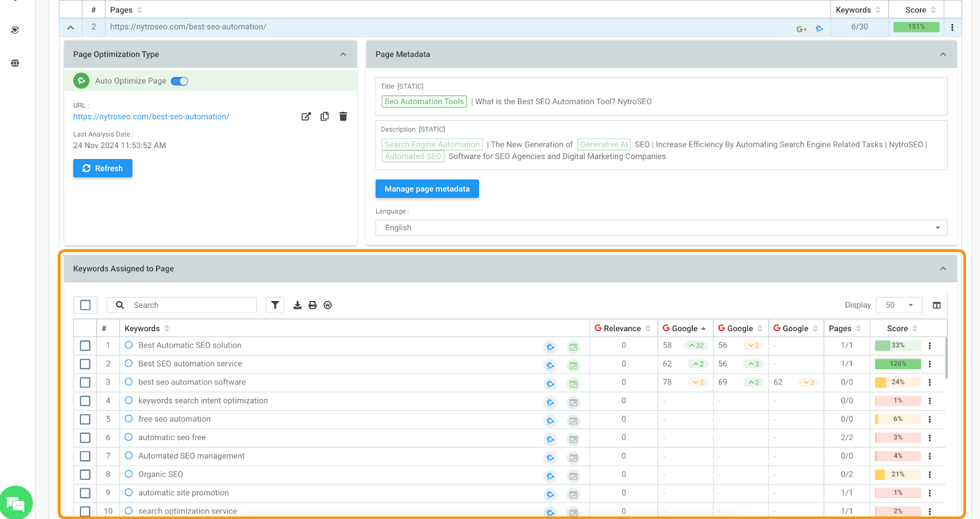
Task: Toggle the Auto Optimize Page switch
Action: pyautogui.click(x=179, y=81)
